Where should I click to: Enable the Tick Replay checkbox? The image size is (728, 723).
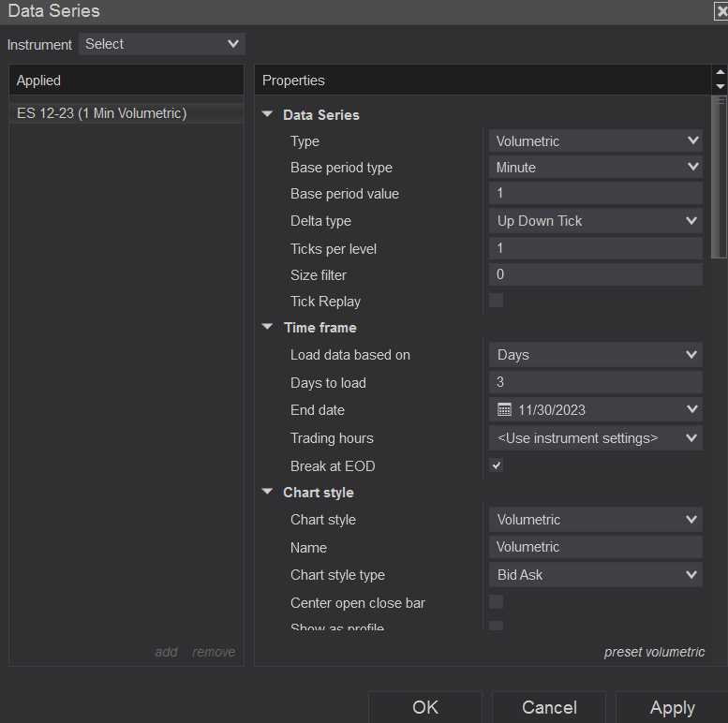(497, 301)
